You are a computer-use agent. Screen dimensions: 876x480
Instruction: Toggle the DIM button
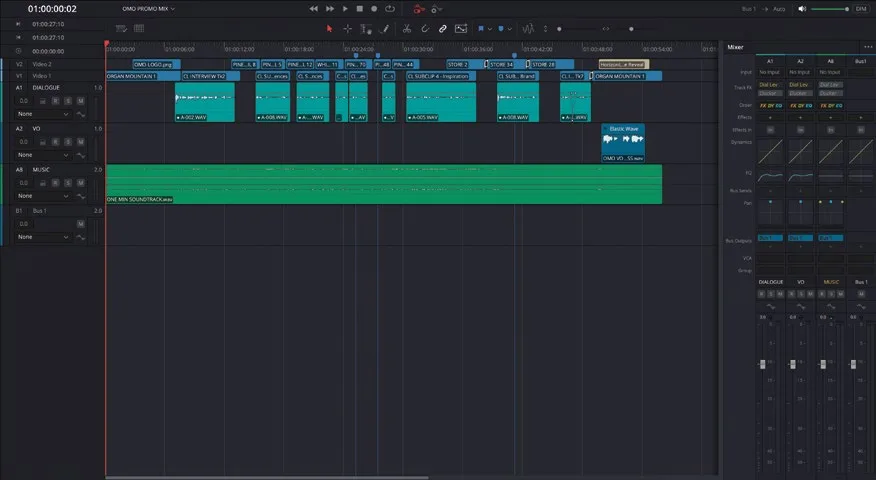[861, 9]
